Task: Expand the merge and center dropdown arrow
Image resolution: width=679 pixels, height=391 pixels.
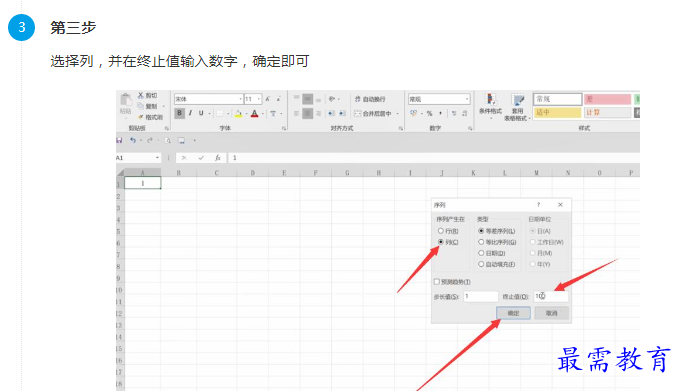Action: coord(397,113)
